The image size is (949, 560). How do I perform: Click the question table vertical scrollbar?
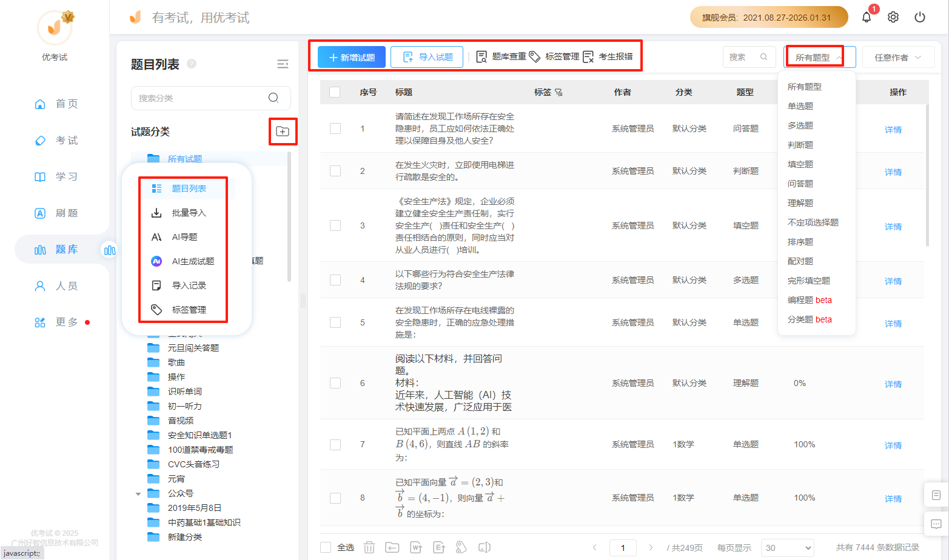[927, 176]
